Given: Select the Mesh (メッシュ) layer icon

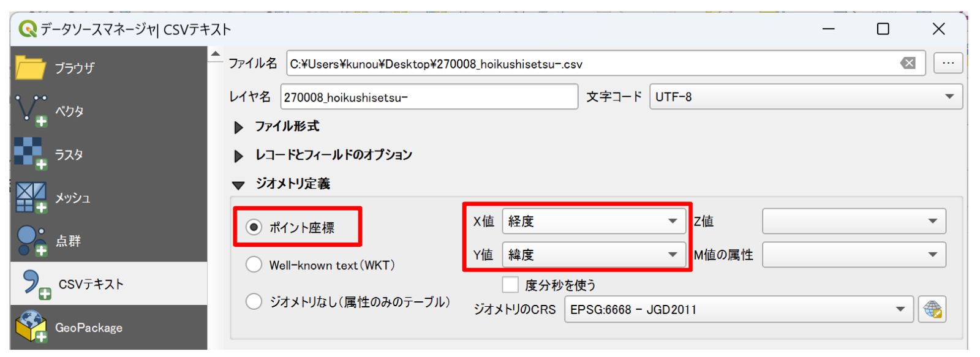Looking at the screenshot, I should tap(31, 197).
